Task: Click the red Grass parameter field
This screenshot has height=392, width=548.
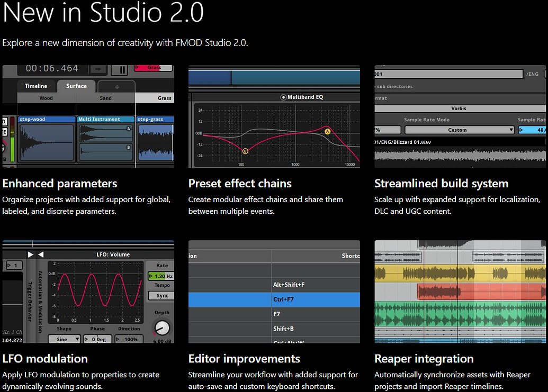Action: 154,68
